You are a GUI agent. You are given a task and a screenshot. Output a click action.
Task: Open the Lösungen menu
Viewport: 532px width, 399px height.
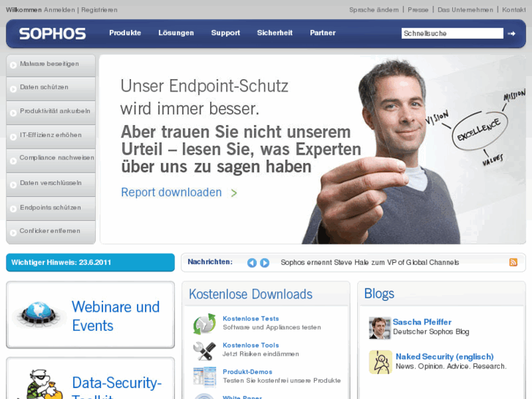[176, 33]
